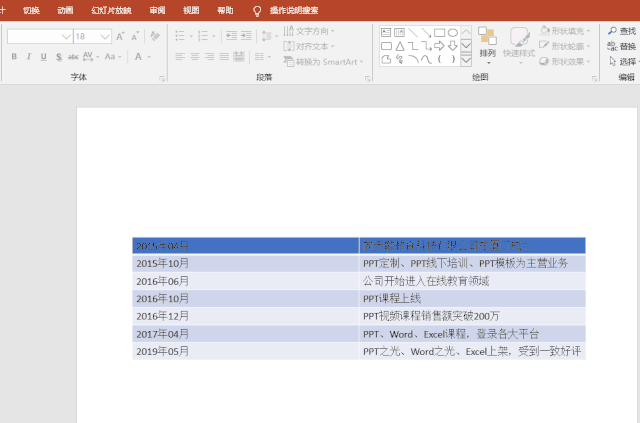The image size is (640, 423).
Task: Open the 动画 animations tab
Action: [x=65, y=10]
